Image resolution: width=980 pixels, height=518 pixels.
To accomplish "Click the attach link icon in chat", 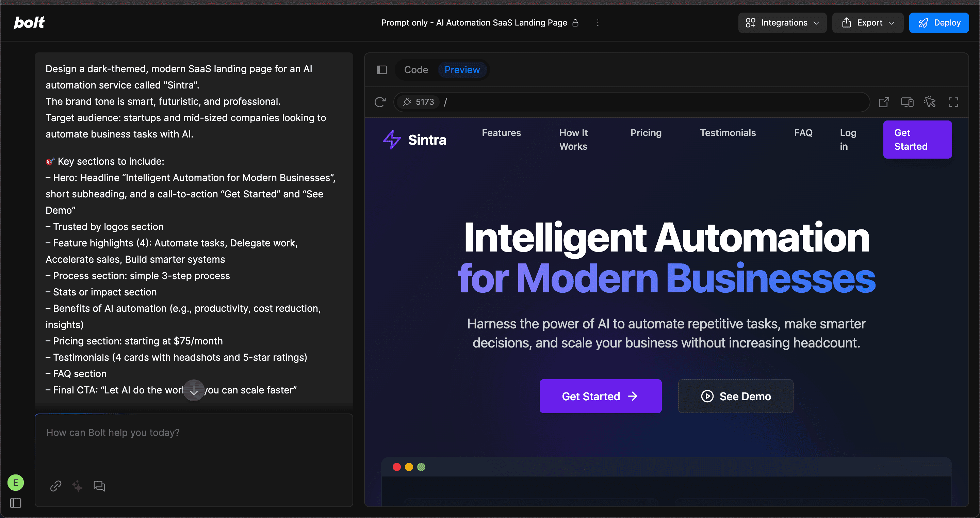I will click(55, 486).
